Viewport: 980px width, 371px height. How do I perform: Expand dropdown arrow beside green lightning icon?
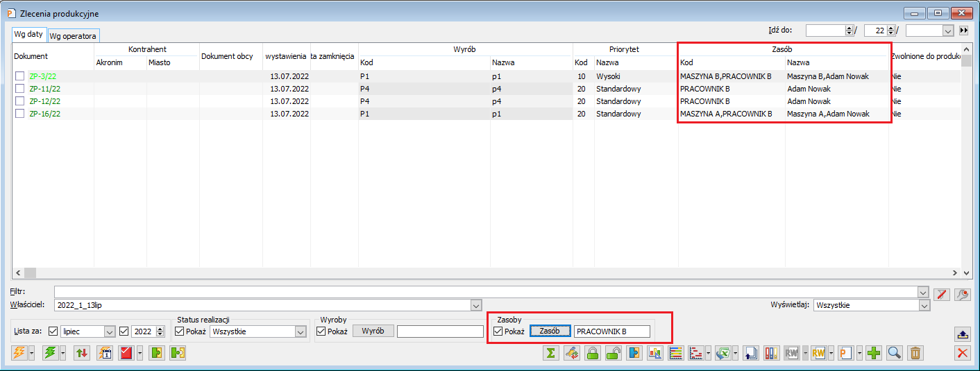62,353
